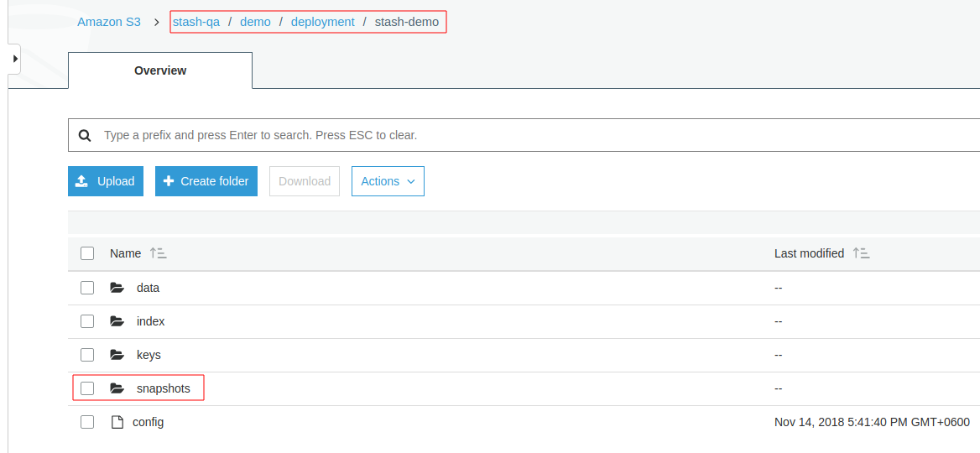The height and width of the screenshot is (453, 980).
Task: Expand the collapsed left side panel
Action: [x=14, y=59]
